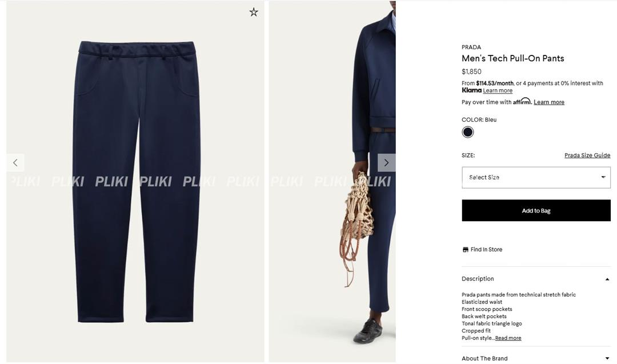Open the Prada Size Guide link
The height and width of the screenshot is (364, 617).
click(x=587, y=155)
